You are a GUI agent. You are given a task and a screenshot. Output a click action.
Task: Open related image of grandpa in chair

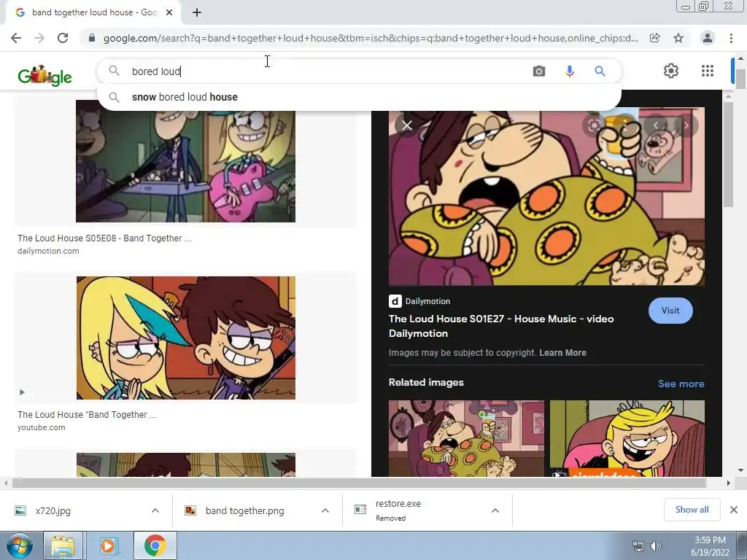tap(466, 438)
